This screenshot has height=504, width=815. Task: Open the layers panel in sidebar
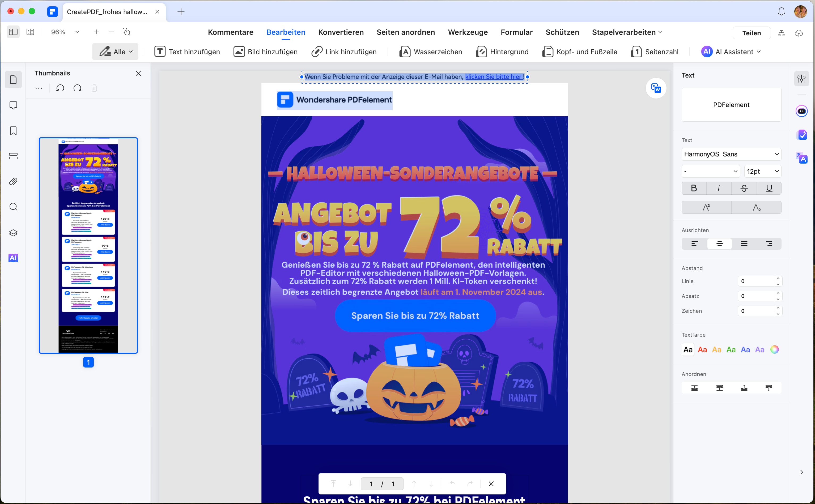point(13,233)
